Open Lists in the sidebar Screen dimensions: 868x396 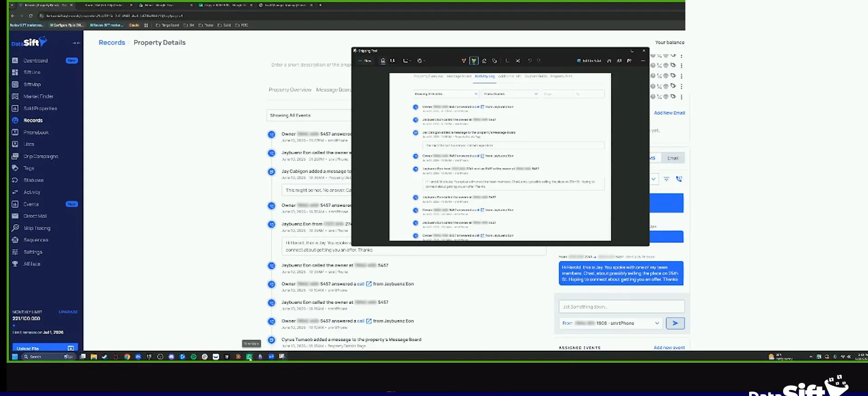(x=28, y=144)
